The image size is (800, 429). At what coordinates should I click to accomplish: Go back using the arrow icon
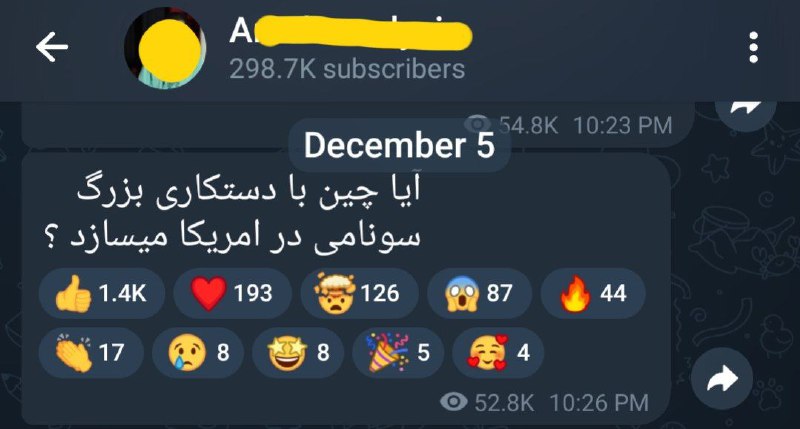click(52, 47)
